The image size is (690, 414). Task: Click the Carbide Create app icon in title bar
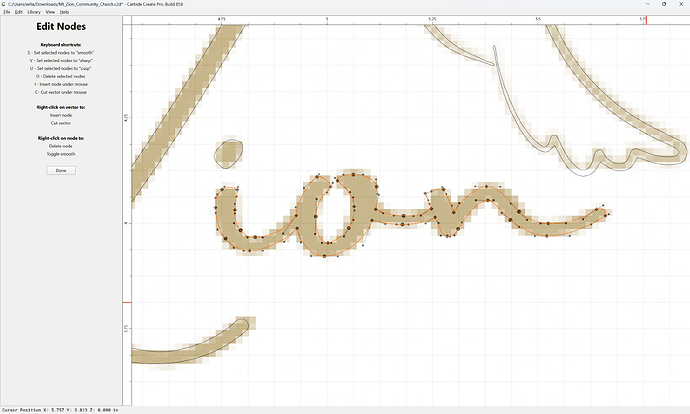[4, 4]
